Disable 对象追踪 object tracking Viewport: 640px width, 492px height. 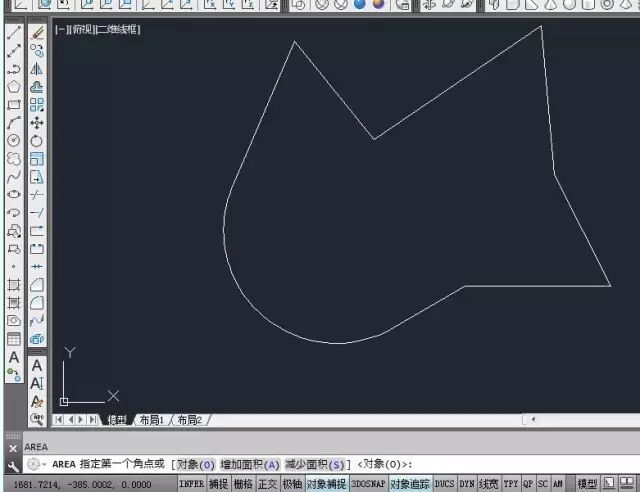[410, 484]
